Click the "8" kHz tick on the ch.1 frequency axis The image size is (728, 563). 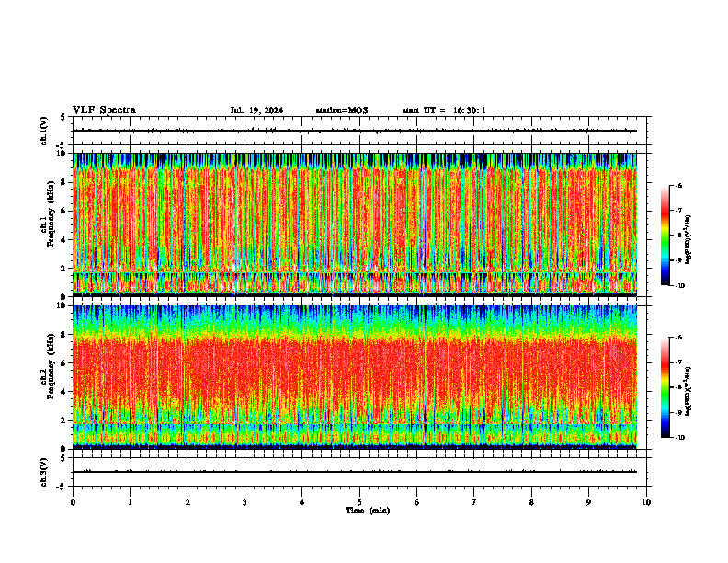63,182
